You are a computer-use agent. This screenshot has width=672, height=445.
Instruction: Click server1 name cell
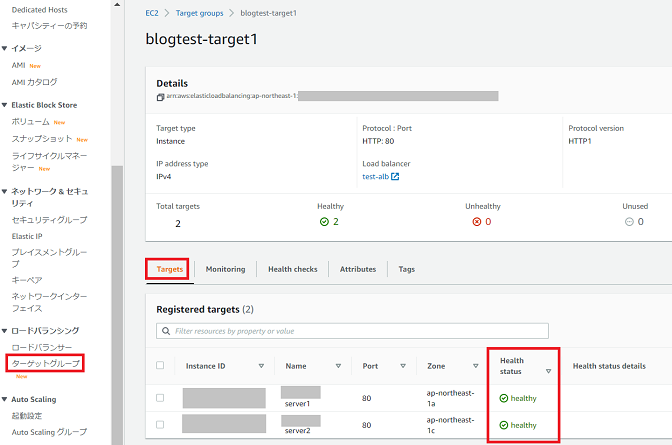tap(297, 404)
